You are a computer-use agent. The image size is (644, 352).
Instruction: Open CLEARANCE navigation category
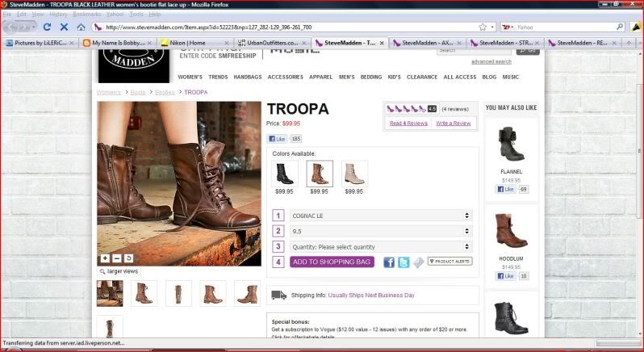pos(422,77)
